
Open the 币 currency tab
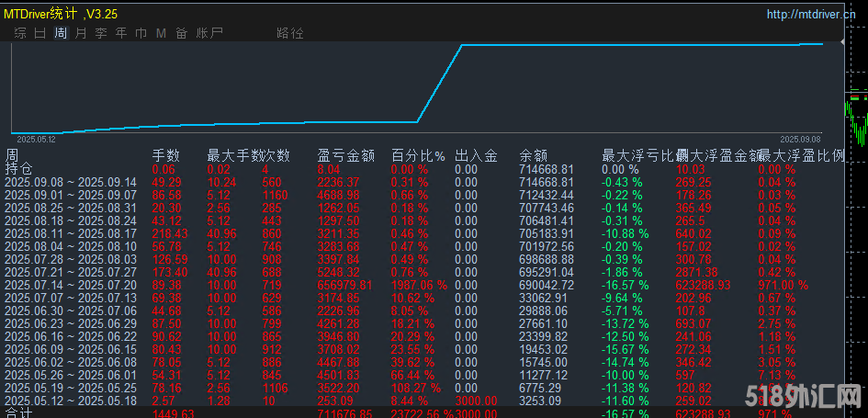click(141, 33)
